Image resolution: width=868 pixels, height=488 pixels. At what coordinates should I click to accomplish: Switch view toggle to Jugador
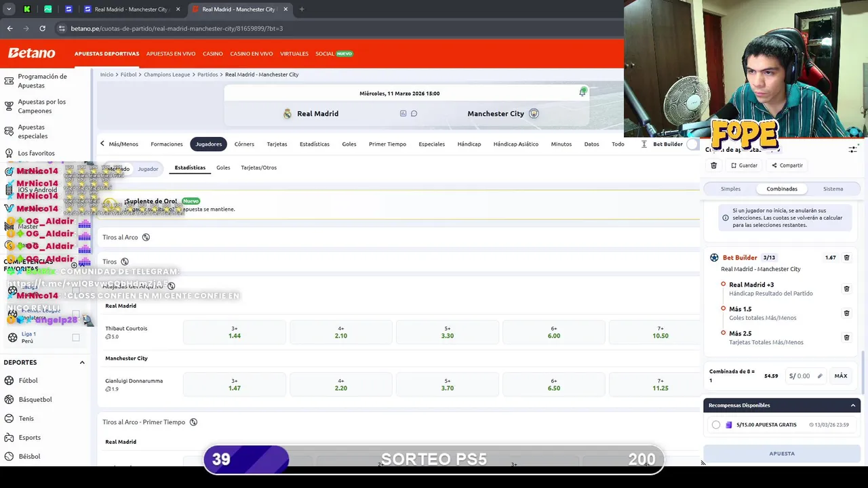click(x=148, y=169)
